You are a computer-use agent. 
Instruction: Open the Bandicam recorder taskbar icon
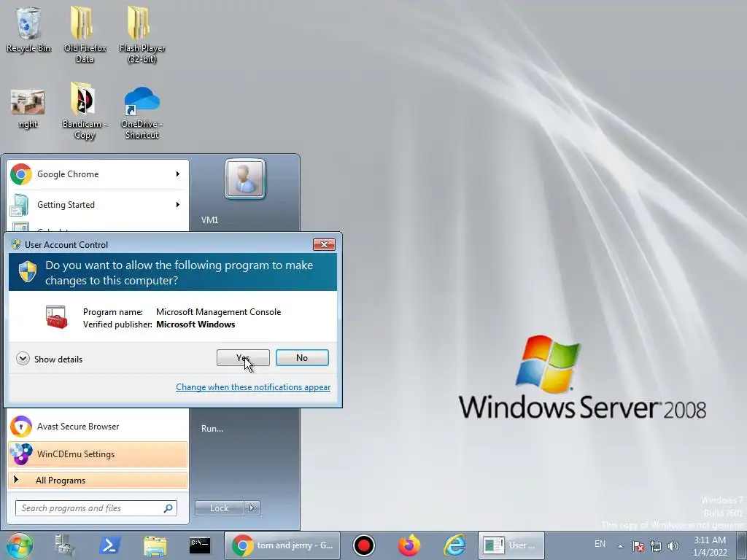[x=364, y=545]
